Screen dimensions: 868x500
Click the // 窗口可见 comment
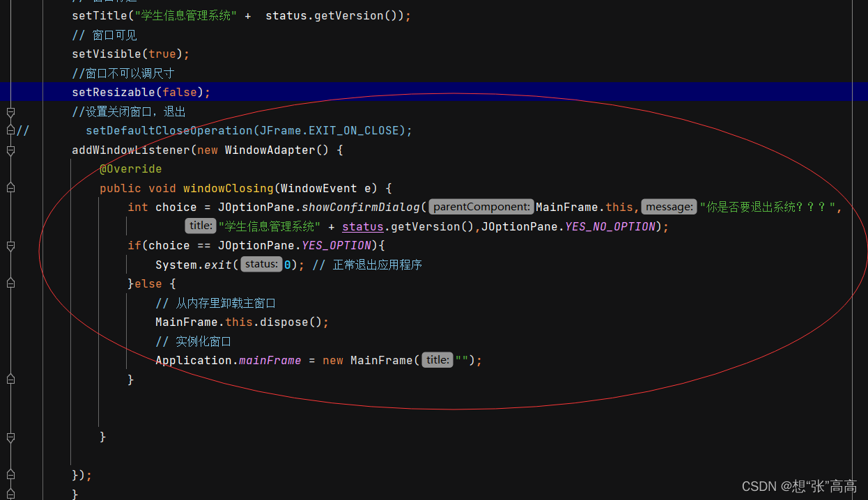tap(104, 35)
